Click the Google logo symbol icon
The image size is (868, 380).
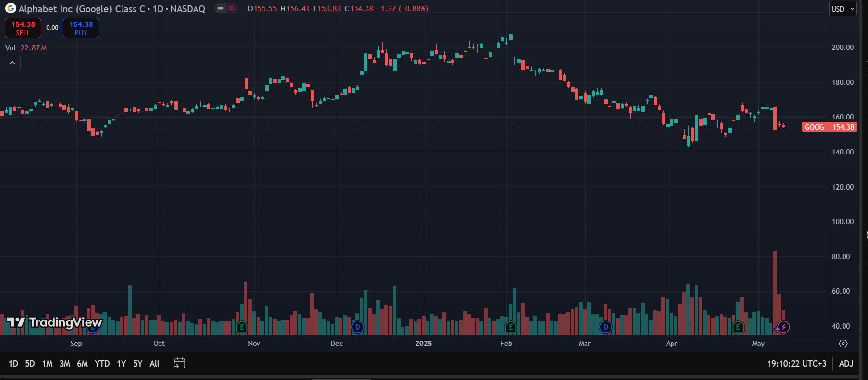click(10, 8)
